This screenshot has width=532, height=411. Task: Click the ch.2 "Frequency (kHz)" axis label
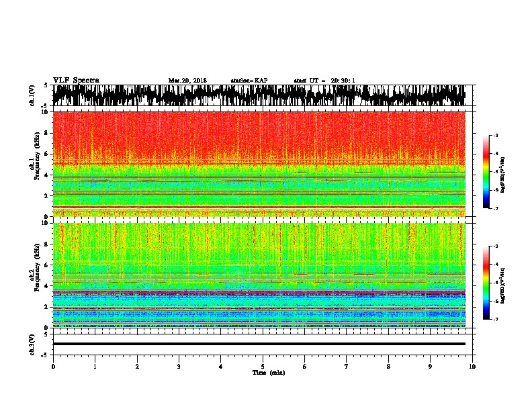pyautogui.click(x=37, y=267)
